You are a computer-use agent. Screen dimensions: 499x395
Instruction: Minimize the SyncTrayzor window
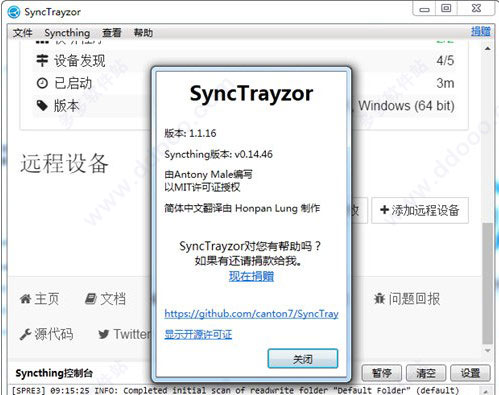424,9
